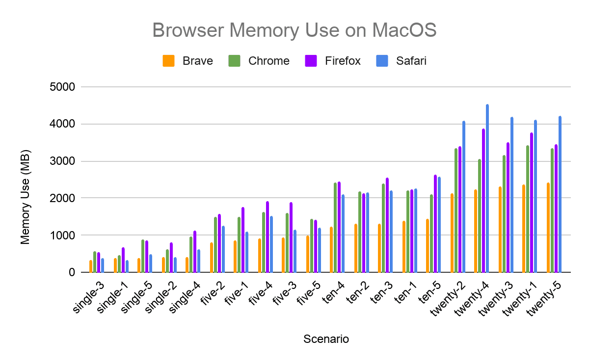Screen dimensions: 589x364
Task: Select the Chrome legend label text
Action: pyautogui.click(x=268, y=61)
